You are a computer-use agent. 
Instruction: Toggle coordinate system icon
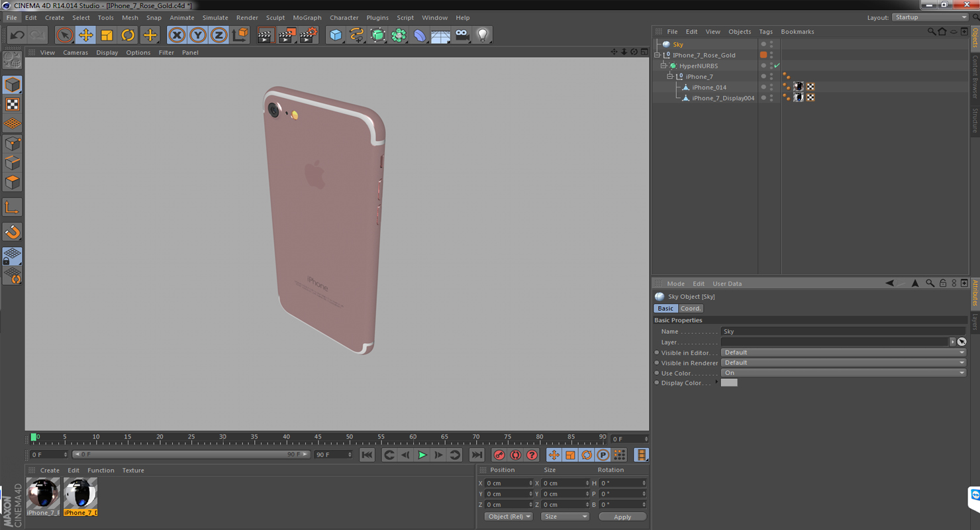(x=240, y=35)
